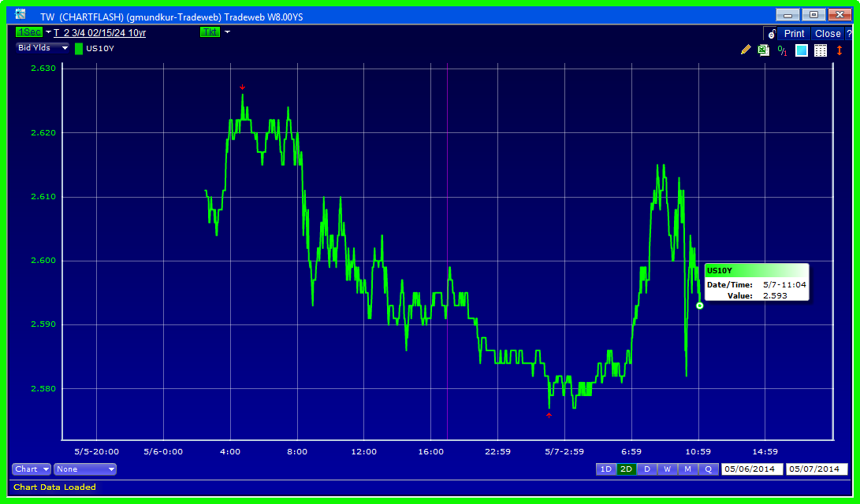The width and height of the screenshot is (860, 504).
Task: Click the US10Y legend label
Action: [100, 49]
